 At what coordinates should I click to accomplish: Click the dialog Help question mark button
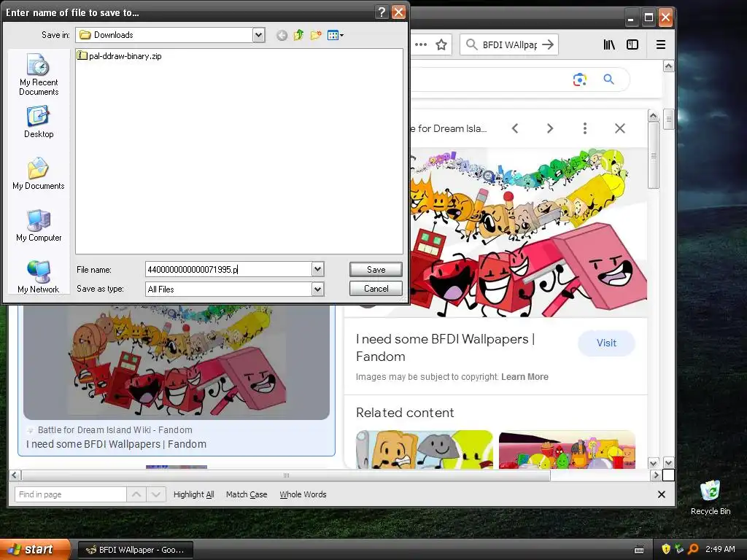[x=382, y=12]
